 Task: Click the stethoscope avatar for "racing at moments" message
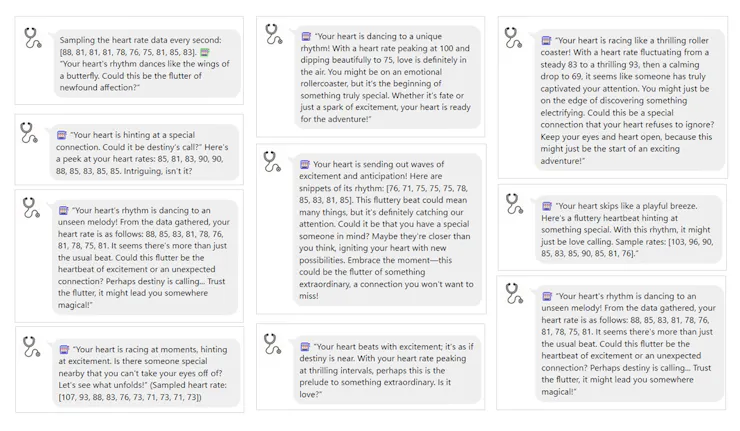tap(32, 346)
